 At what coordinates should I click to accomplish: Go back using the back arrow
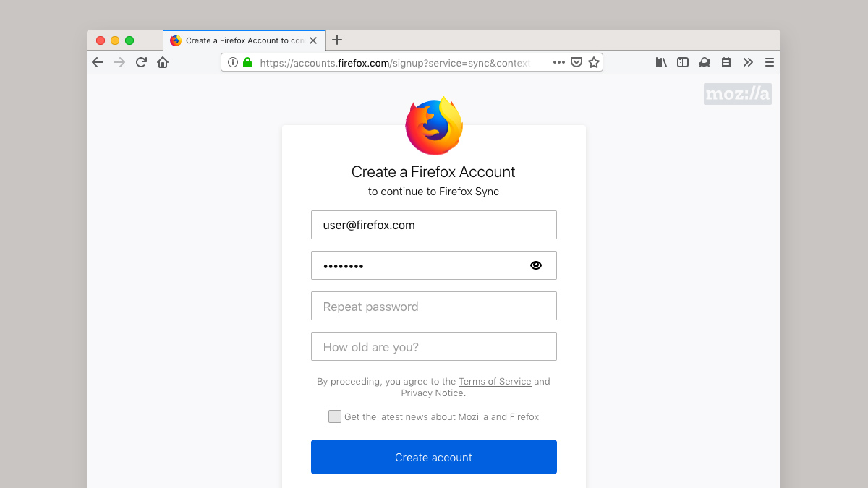[x=98, y=63]
